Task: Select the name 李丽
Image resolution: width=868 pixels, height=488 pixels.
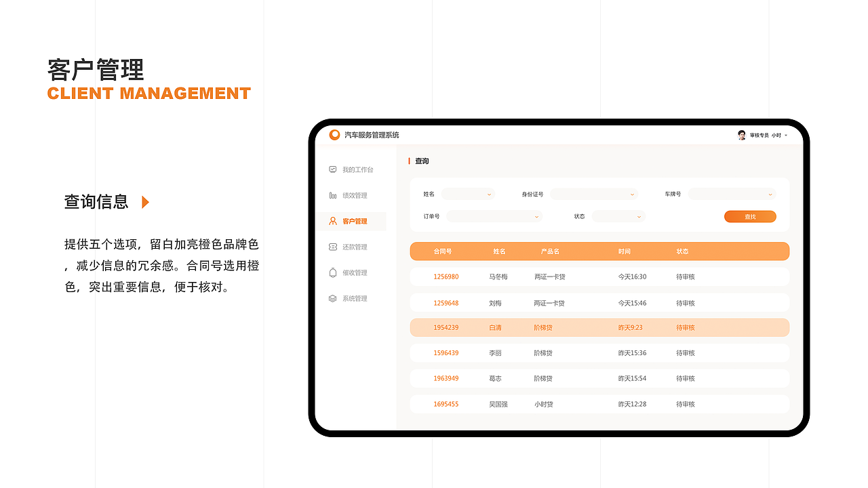Action: click(x=495, y=352)
